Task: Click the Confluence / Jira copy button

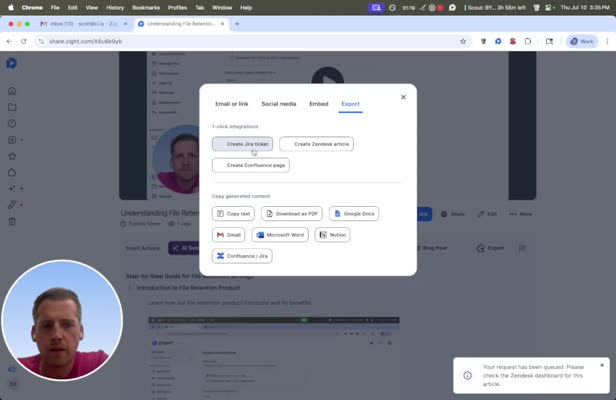Action: 242,256
